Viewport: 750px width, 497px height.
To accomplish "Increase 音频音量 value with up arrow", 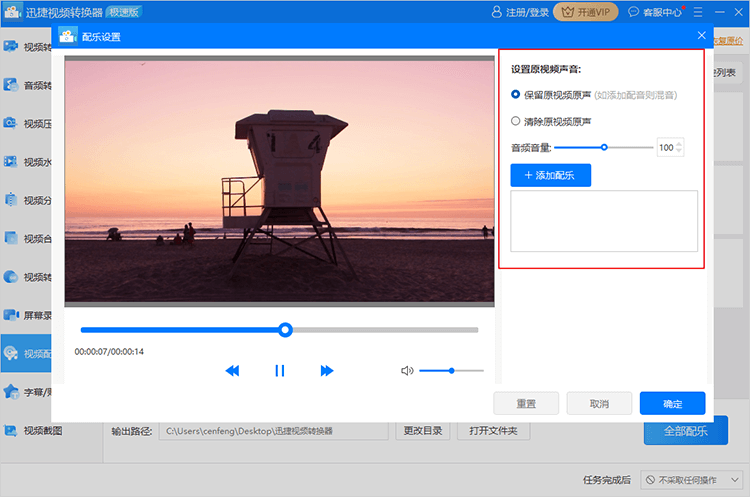I will pos(680,143).
